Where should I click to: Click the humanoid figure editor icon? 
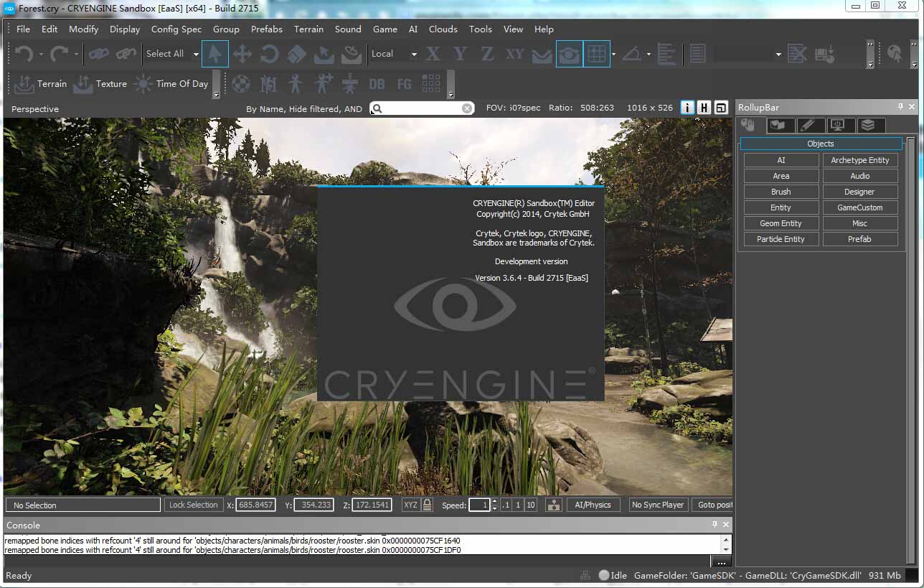(295, 84)
